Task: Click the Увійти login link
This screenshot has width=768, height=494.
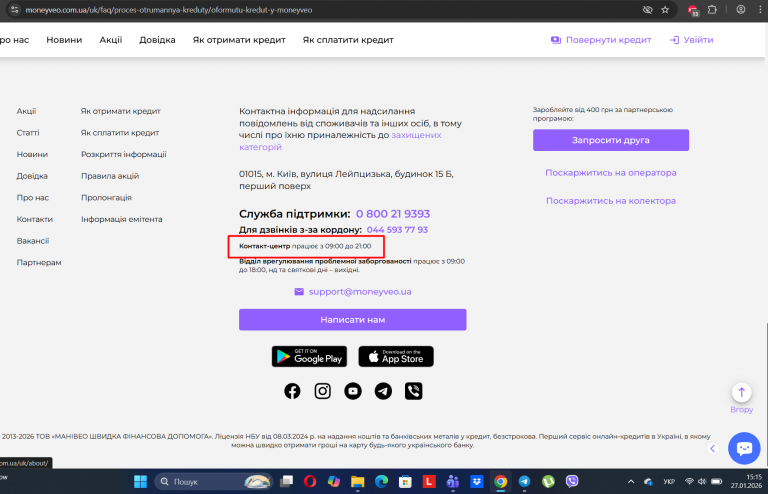Action: [x=692, y=40]
